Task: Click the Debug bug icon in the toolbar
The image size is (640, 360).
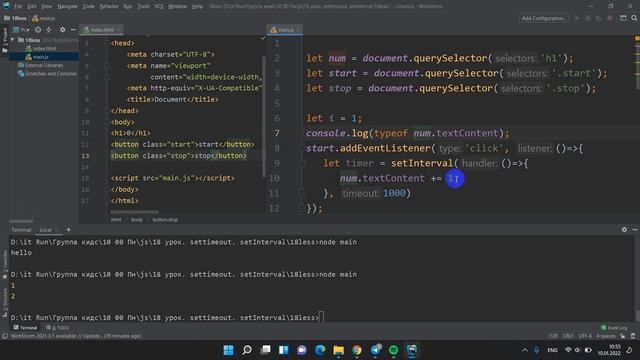Action: [588, 18]
